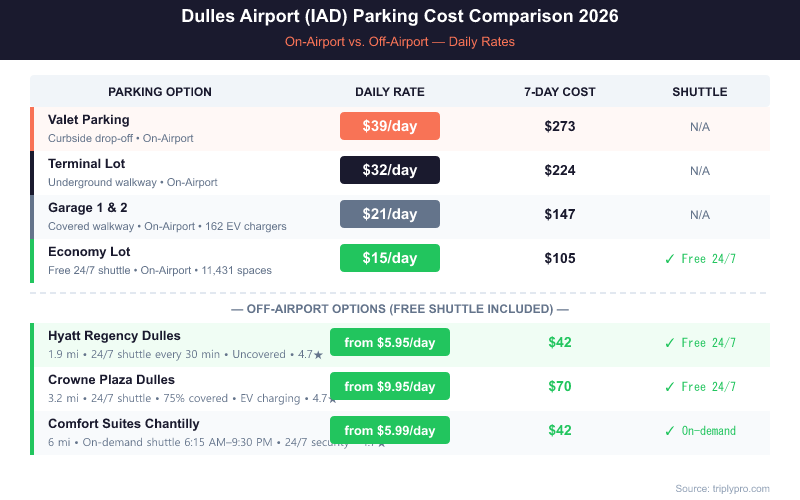800x500 pixels.
Task: Click the Crowne Plaza shuttle checkmark
Action: click(x=670, y=387)
